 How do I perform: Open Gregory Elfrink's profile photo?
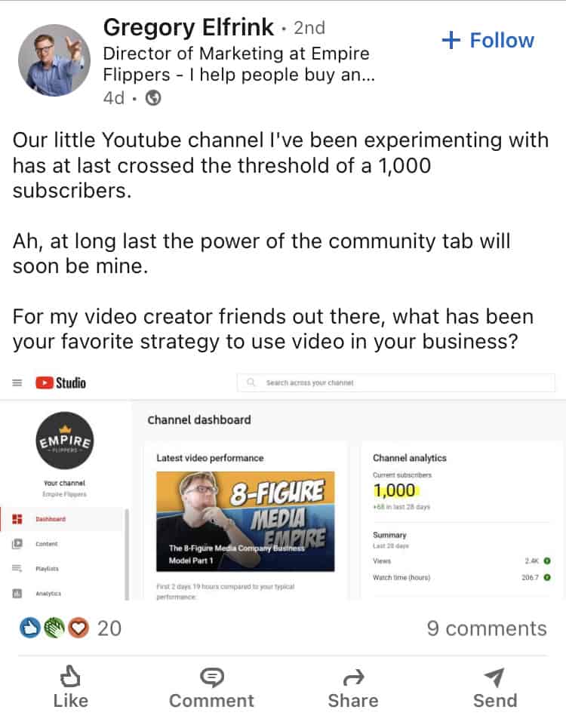click(x=54, y=60)
